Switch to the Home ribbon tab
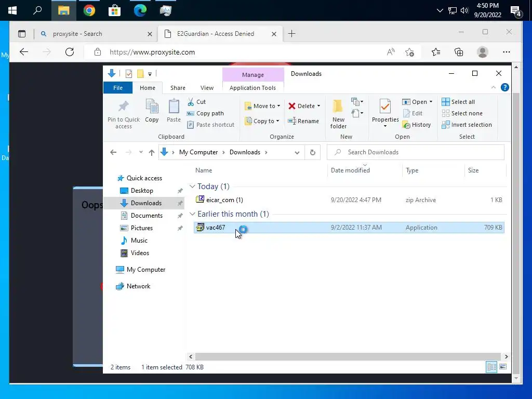The height and width of the screenshot is (399, 532). pos(148,87)
